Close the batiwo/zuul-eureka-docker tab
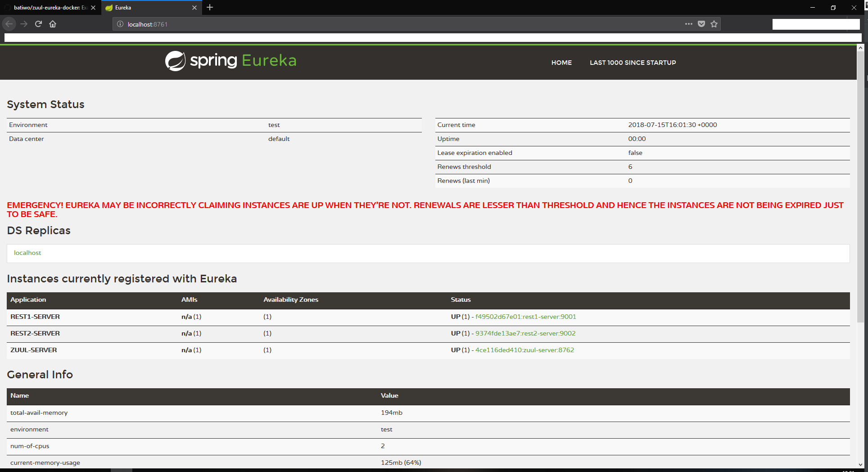Viewport: 868px width, 472px height. pyautogui.click(x=93, y=8)
